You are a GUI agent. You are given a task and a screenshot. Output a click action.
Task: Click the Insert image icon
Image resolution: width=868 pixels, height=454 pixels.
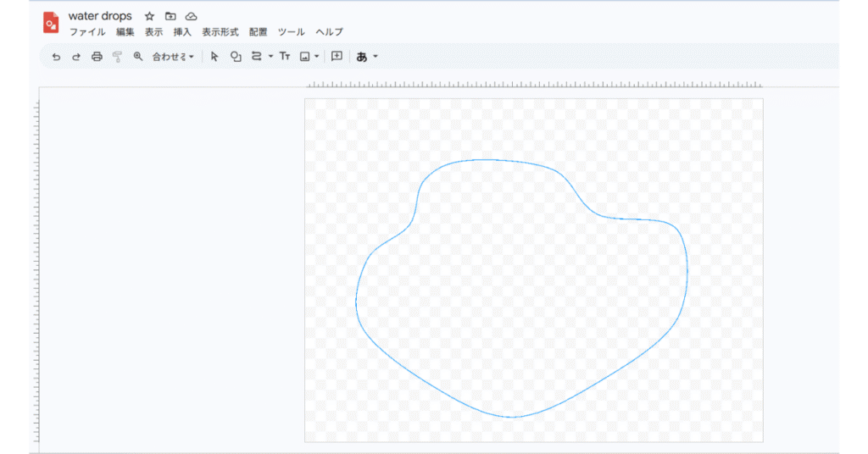(305, 57)
